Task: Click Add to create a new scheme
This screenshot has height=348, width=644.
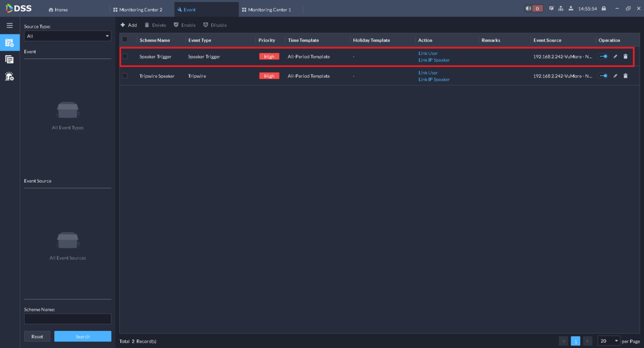Action: [128, 25]
